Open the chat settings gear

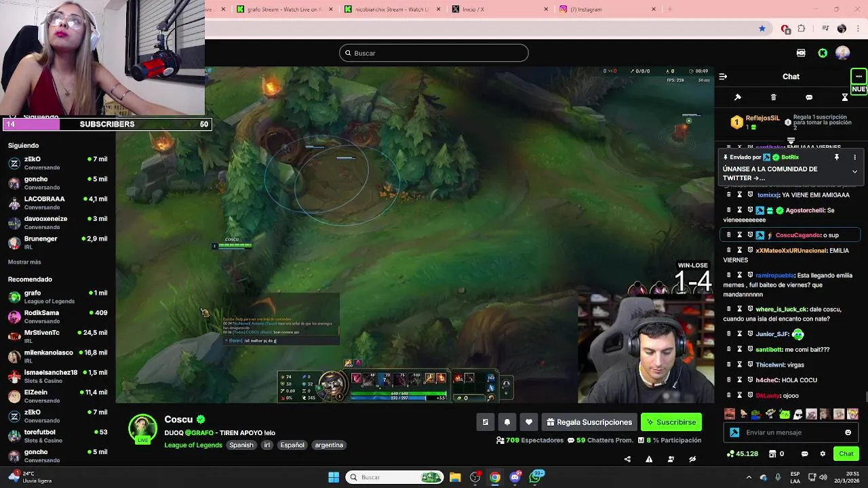click(x=823, y=453)
